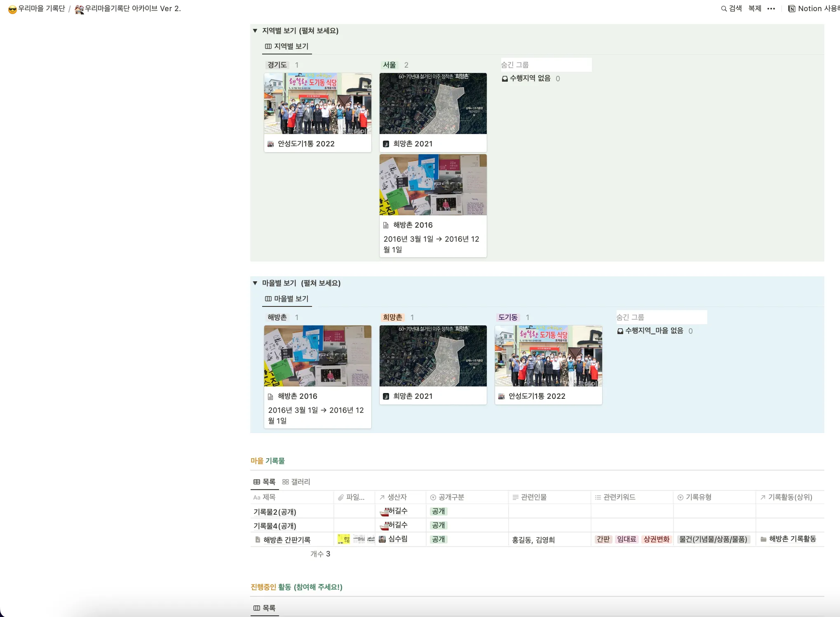Click the Notion logo icon
The width and height of the screenshot is (840, 617).
(x=791, y=9)
